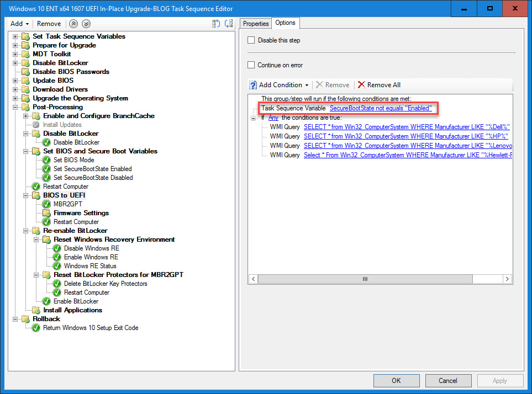Click the greyed-out Install Updates step icon
The image size is (532, 394).
(36, 125)
